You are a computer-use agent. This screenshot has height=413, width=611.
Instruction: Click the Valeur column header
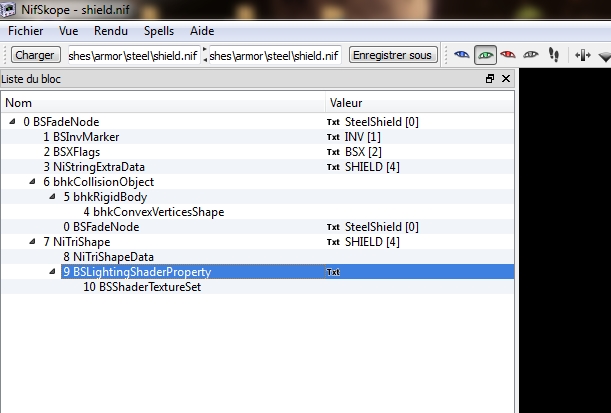[420, 103]
